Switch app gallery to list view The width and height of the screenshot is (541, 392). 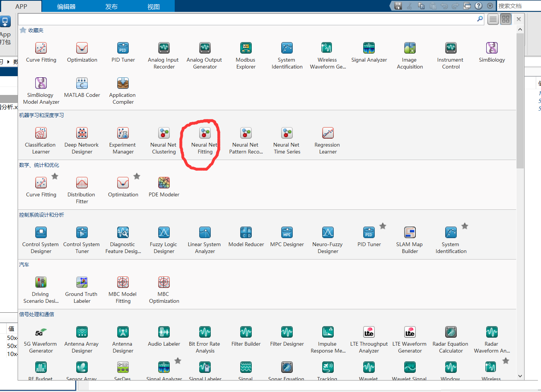point(493,19)
